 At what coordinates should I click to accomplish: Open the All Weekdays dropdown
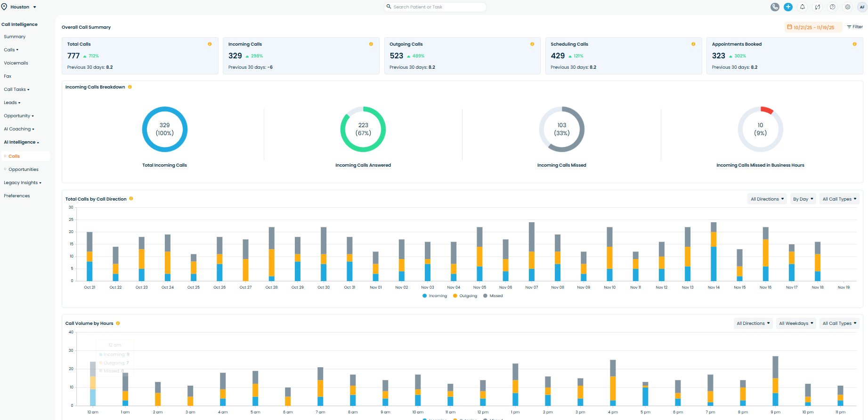(796, 323)
